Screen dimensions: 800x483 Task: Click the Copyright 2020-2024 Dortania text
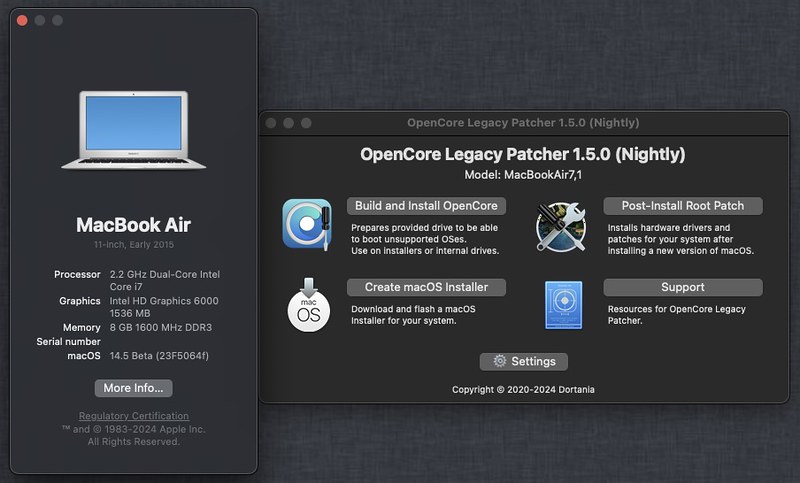523,390
